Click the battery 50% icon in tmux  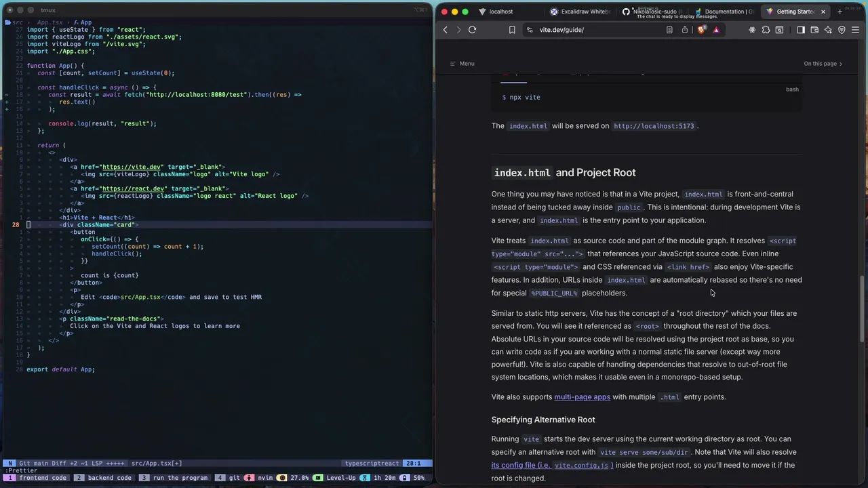point(405,478)
